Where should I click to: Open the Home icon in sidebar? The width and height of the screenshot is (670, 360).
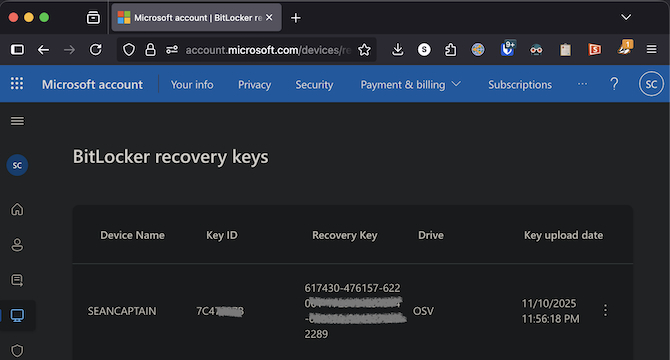pos(17,209)
